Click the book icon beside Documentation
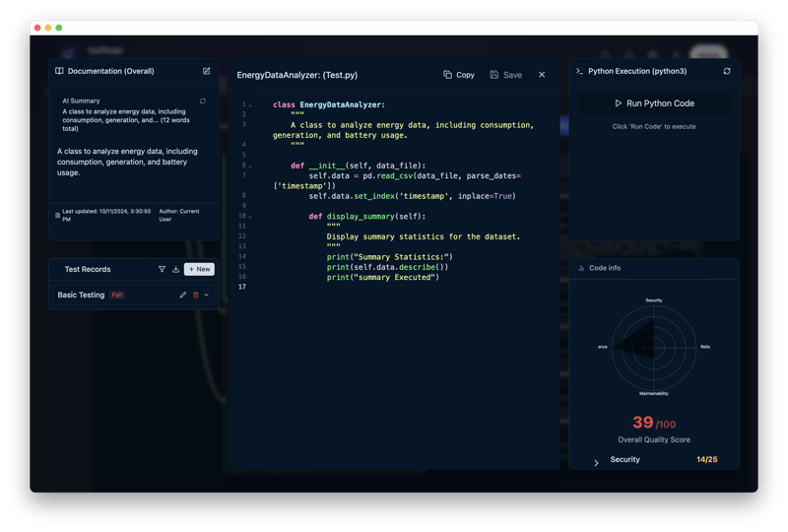788x532 pixels. 59,71
